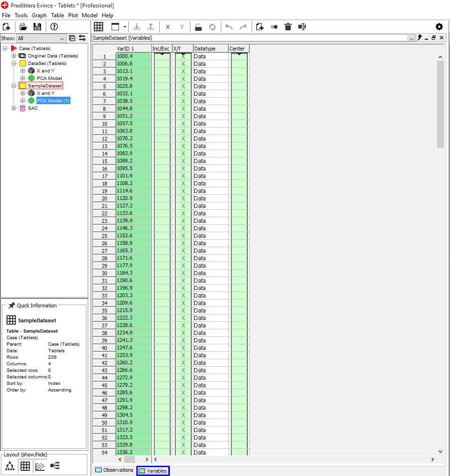
Task: Click the settings gear icon
Action: pos(439,27)
